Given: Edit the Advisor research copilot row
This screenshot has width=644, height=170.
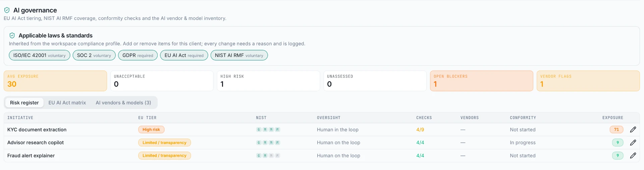Looking at the screenshot, I should tap(633, 143).
